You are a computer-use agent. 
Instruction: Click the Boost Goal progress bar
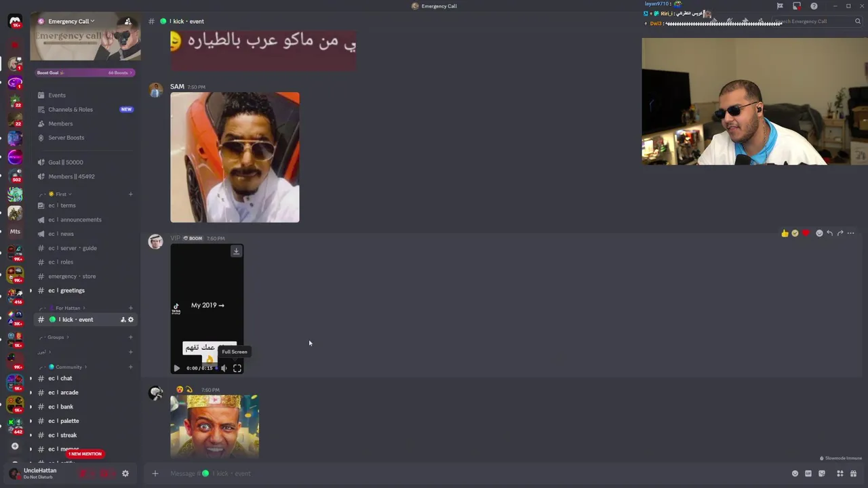(x=85, y=73)
